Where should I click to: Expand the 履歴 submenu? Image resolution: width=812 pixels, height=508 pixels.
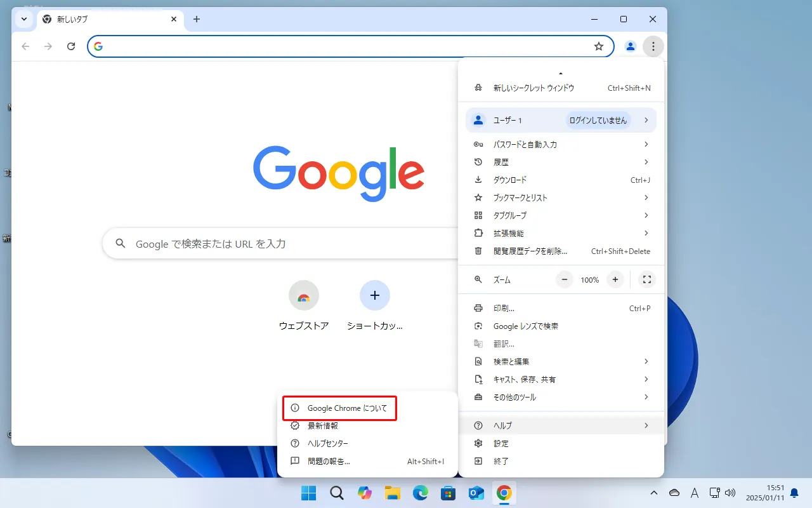[x=561, y=162]
